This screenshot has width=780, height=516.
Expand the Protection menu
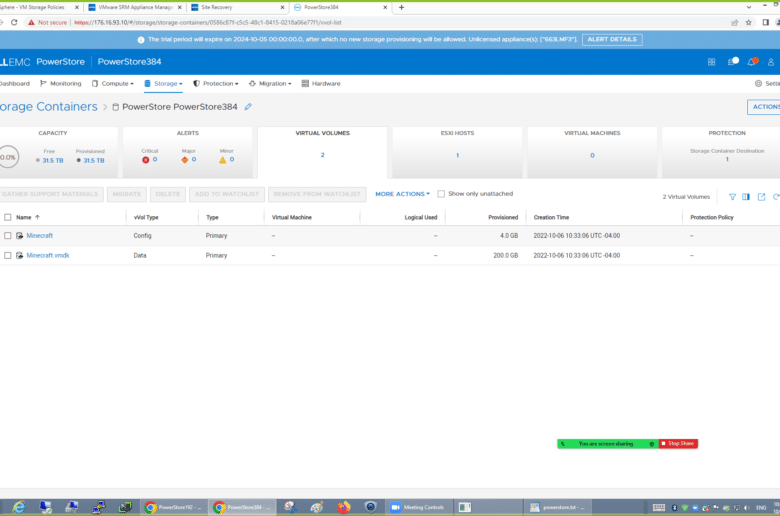click(216, 84)
